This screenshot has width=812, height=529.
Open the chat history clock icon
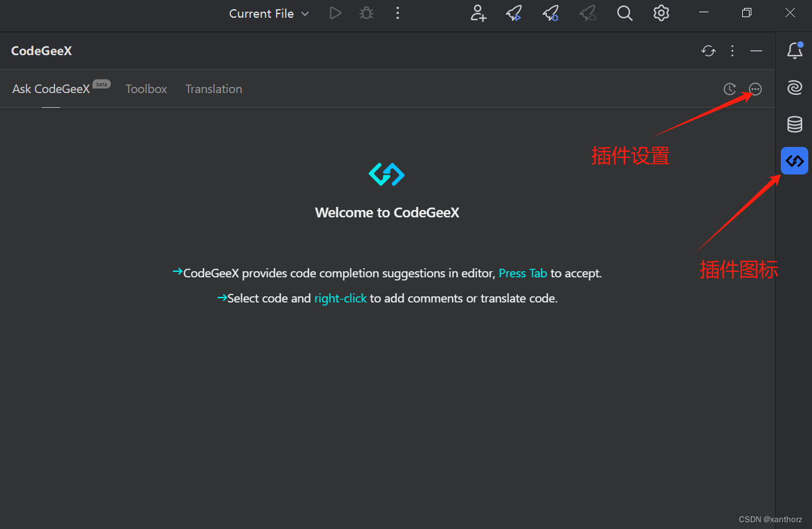click(x=729, y=89)
